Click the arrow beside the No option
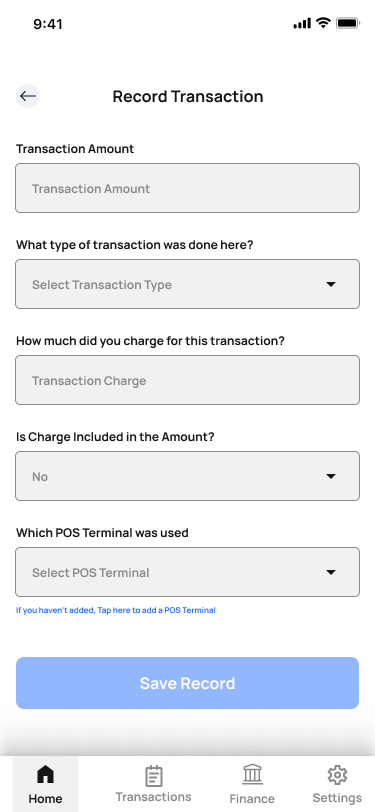This screenshot has width=375, height=812. 331,476
